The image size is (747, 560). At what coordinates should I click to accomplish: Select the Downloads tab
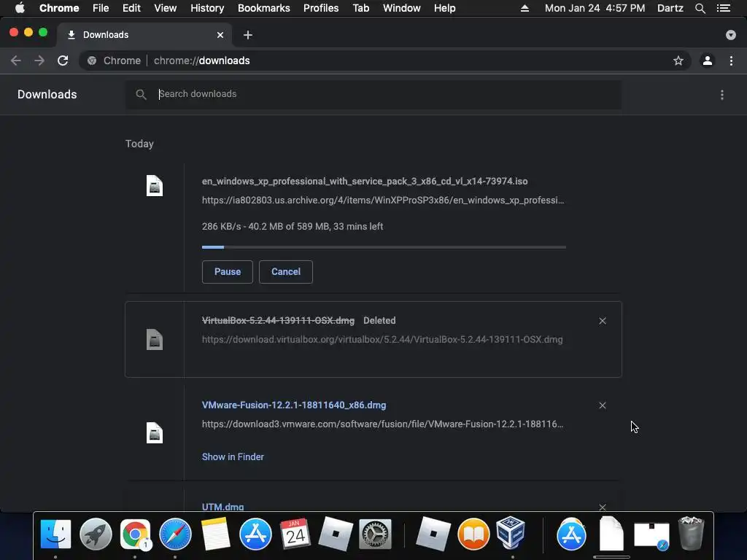(x=144, y=35)
